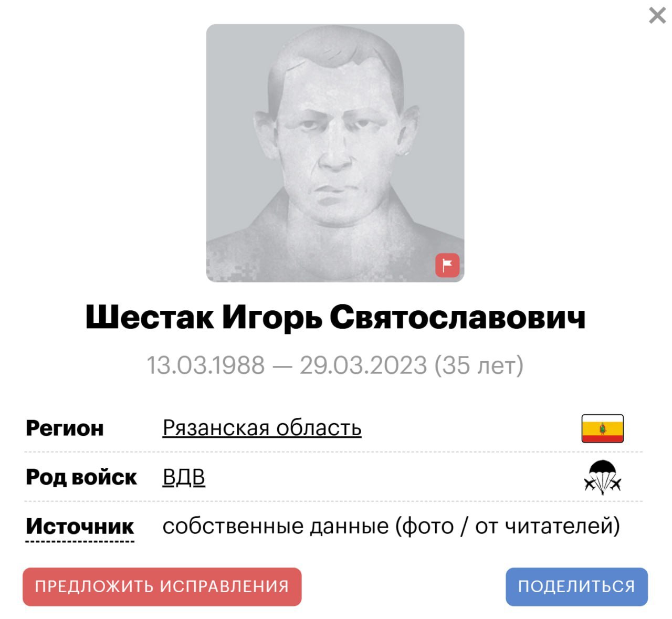This screenshot has height=619, width=672.
Task: Open the Рязанская область link
Action: [x=262, y=428]
